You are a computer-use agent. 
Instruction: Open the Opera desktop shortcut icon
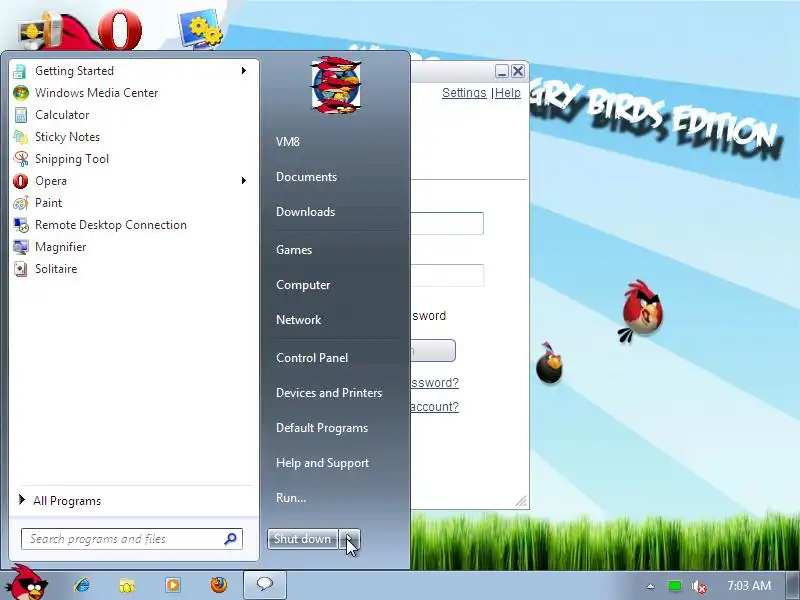120,30
